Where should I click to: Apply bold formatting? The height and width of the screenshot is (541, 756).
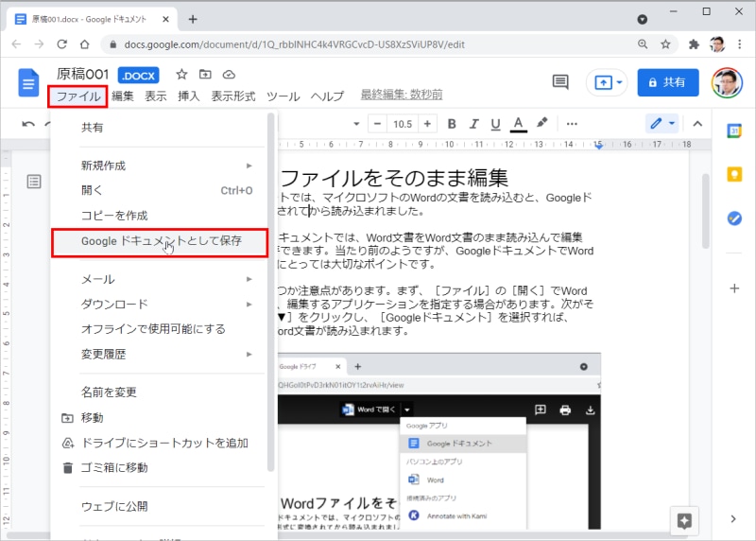click(x=452, y=124)
